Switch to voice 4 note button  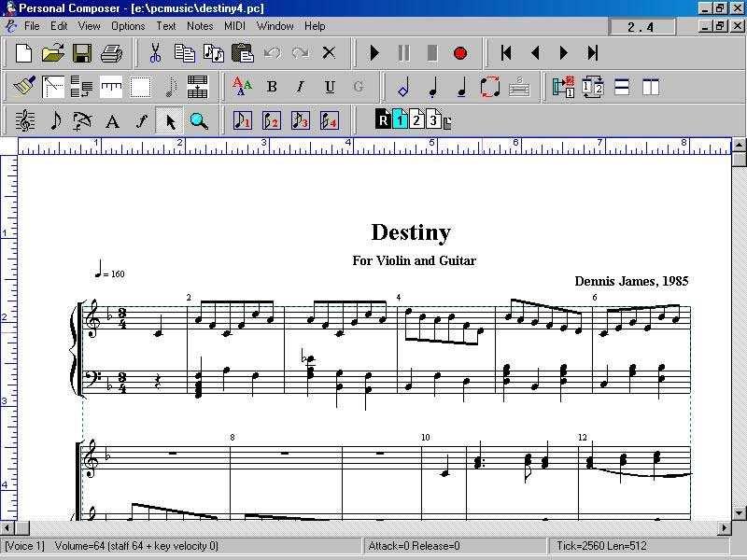(330, 121)
